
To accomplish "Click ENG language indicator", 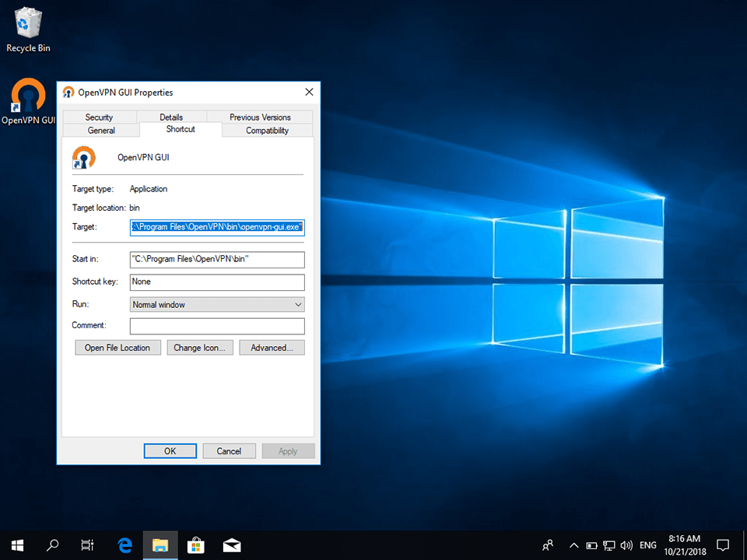I will pos(648,545).
